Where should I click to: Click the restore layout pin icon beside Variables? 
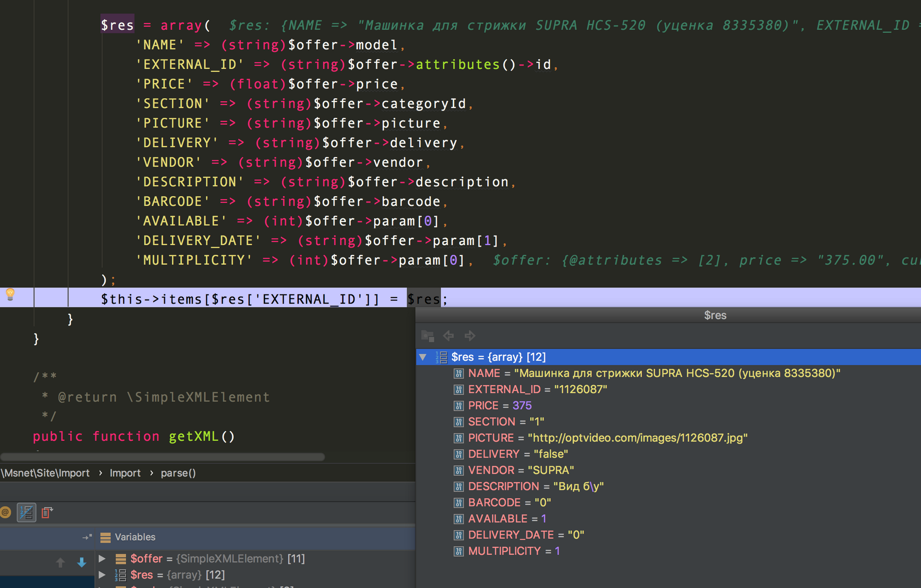87,537
